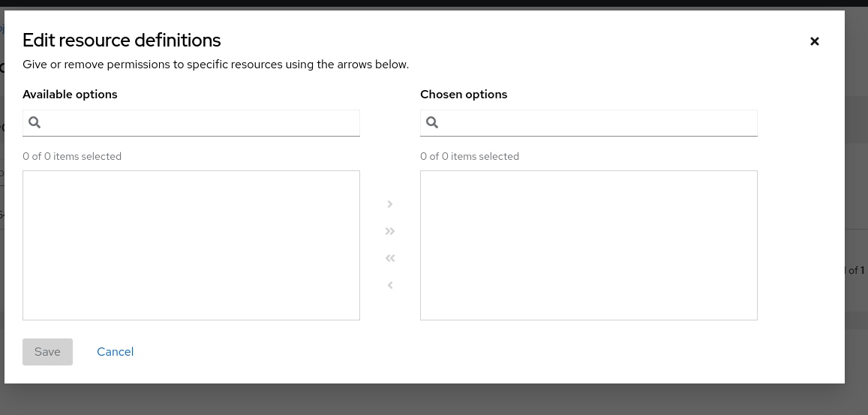The height and width of the screenshot is (415, 868).
Task: Click the pagination text behind the dialog
Action: pyautogui.click(x=856, y=270)
